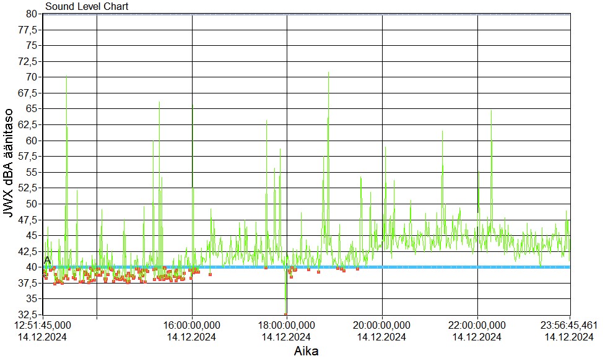Select the blue 40 dB threshold line
The image size is (613, 364).
[433, 267]
